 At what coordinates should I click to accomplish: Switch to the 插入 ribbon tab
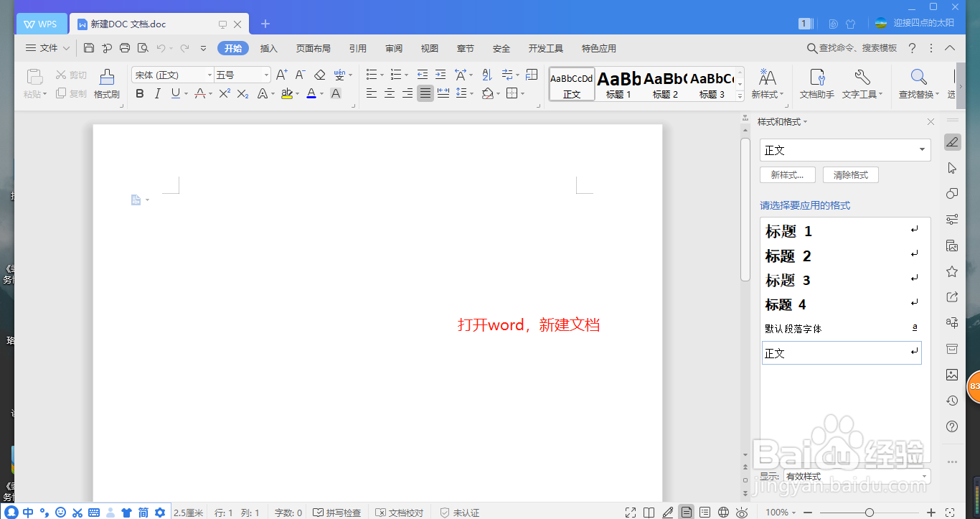pyautogui.click(x=268, y=48)
